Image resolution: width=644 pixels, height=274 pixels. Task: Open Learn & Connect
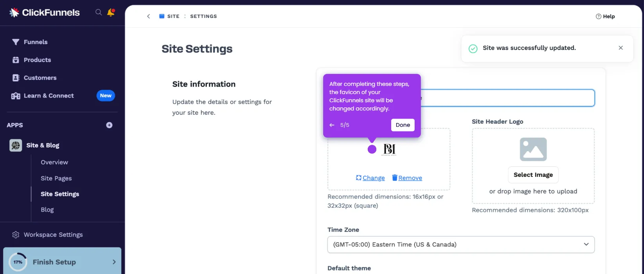coord(49,96)
